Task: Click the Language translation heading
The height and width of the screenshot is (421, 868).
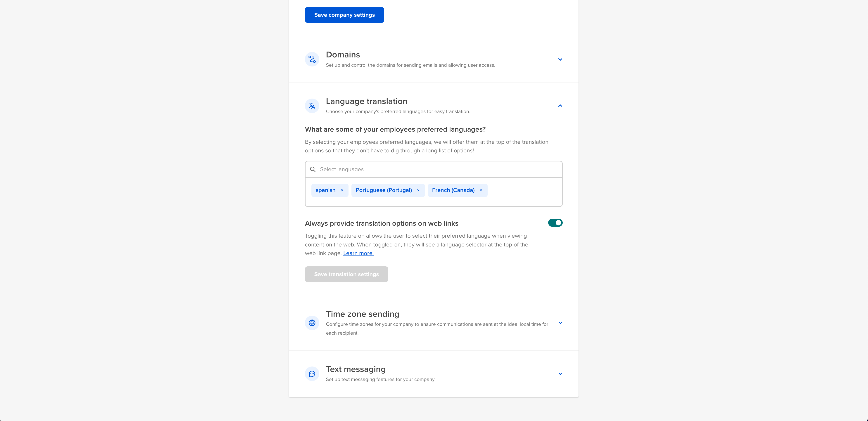Action: pyautogui.click(x=367, y=101)
